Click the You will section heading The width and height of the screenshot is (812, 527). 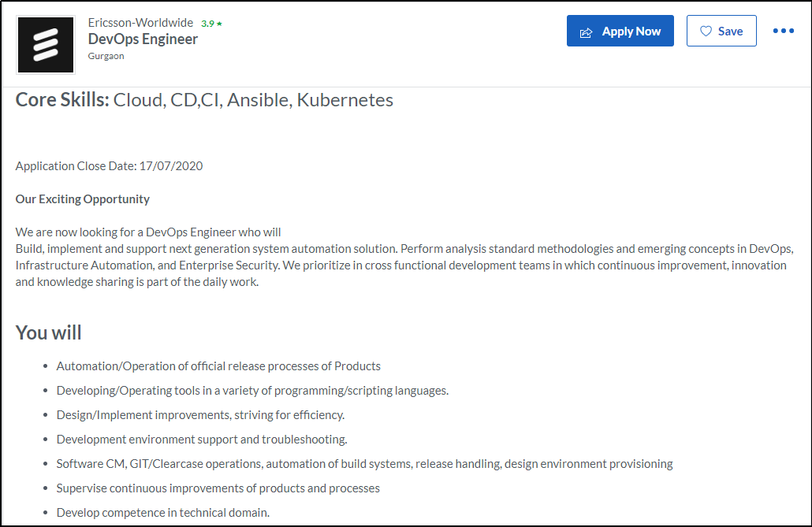(49, 332)
